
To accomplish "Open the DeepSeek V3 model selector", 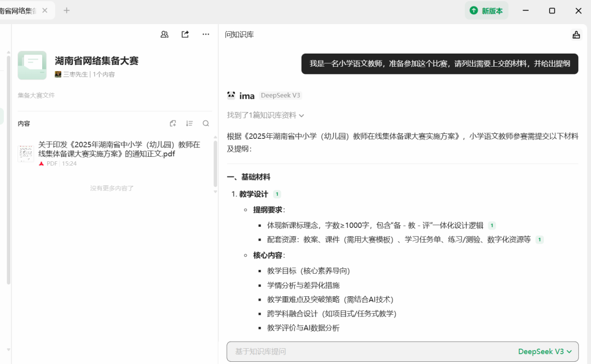I will pyautogui.click(x=547, y=351).
